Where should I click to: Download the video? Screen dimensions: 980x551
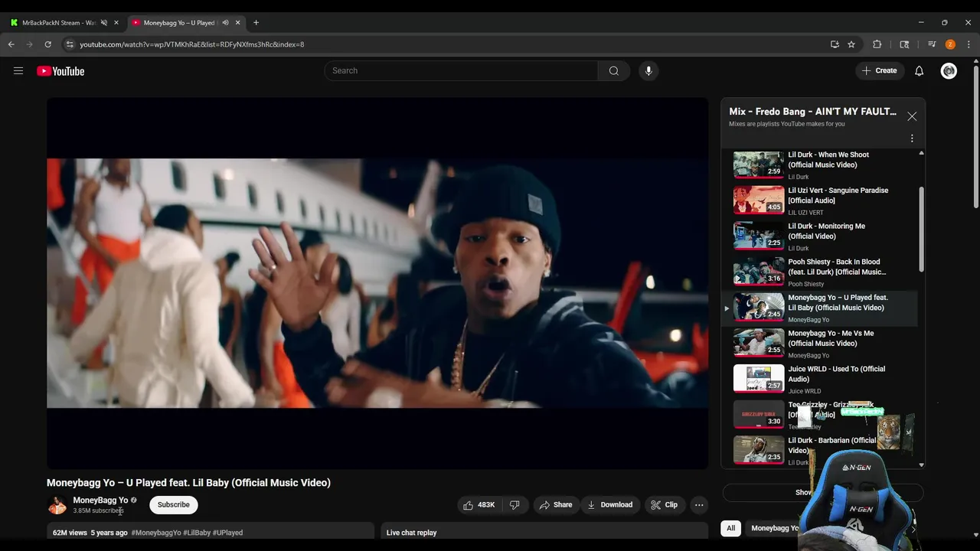[x=609, y=505]
